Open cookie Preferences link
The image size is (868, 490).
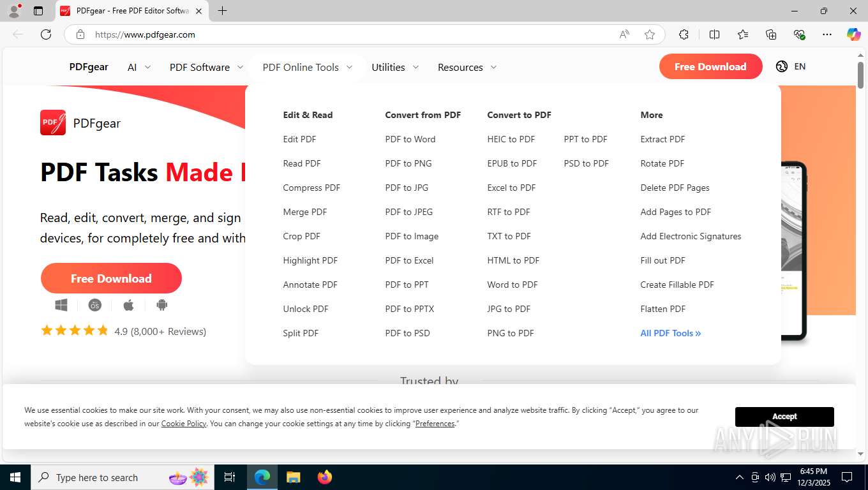tap(435, 424)
